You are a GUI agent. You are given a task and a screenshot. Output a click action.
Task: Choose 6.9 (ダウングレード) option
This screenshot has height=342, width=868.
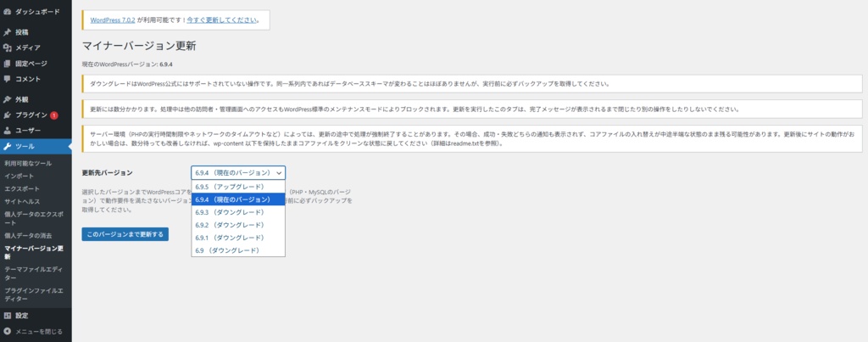point(238,250)
